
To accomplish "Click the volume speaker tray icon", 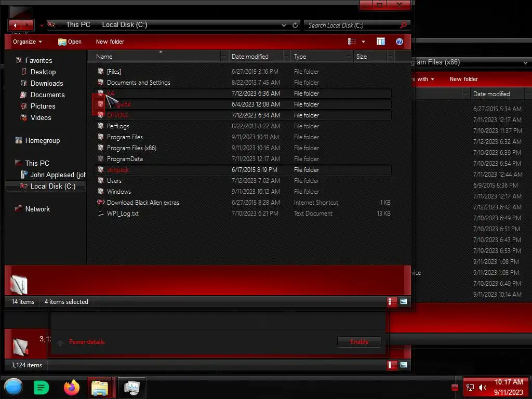I will (x=482, y=388).
